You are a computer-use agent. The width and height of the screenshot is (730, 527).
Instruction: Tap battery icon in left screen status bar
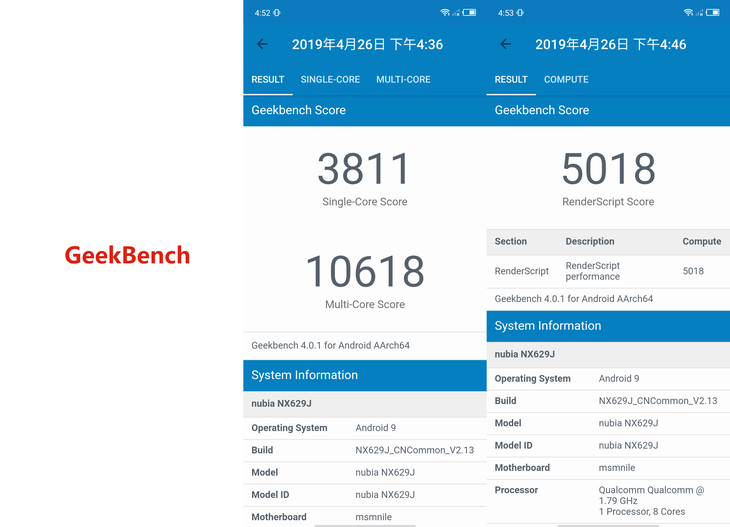click(469, 13)
